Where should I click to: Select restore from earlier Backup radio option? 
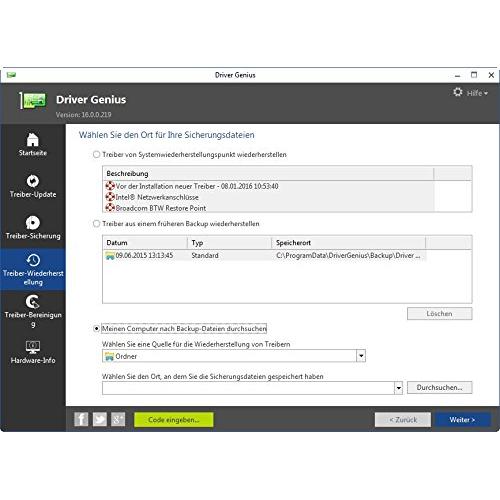96,223
